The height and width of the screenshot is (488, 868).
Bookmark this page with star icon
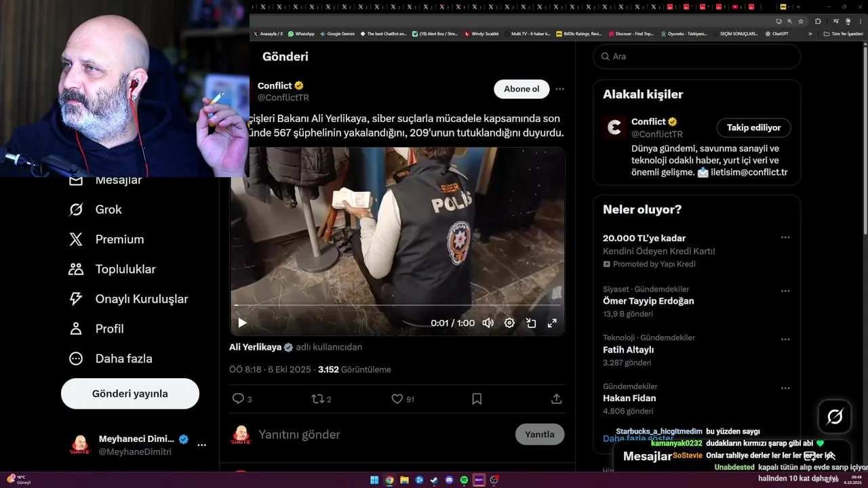[x=800, y=21]
